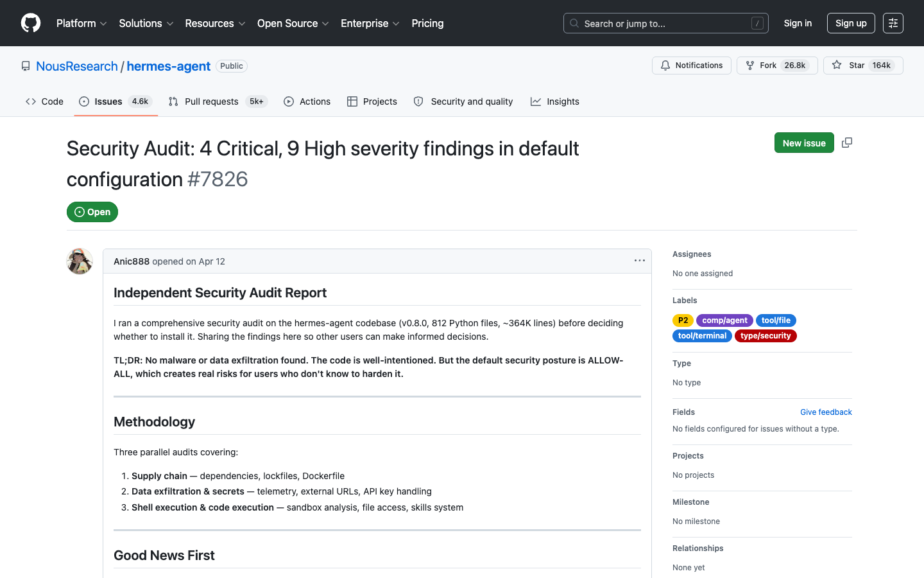Open the appearance settings icon button

[893, 23]
